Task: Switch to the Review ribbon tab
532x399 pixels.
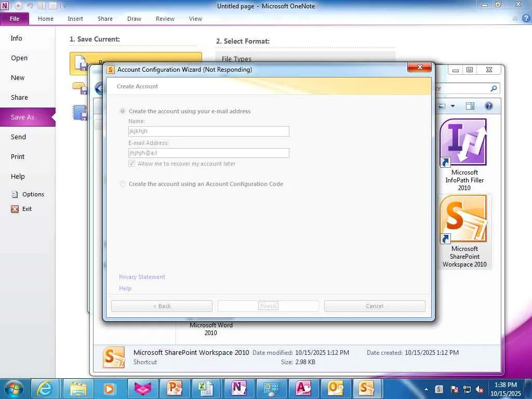Action: [x=165, y=19]
